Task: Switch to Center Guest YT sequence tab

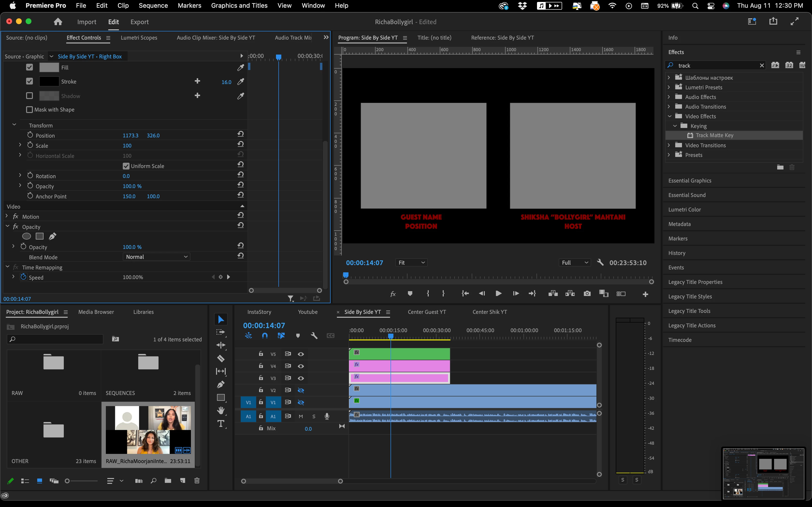Action: [427, 312]
